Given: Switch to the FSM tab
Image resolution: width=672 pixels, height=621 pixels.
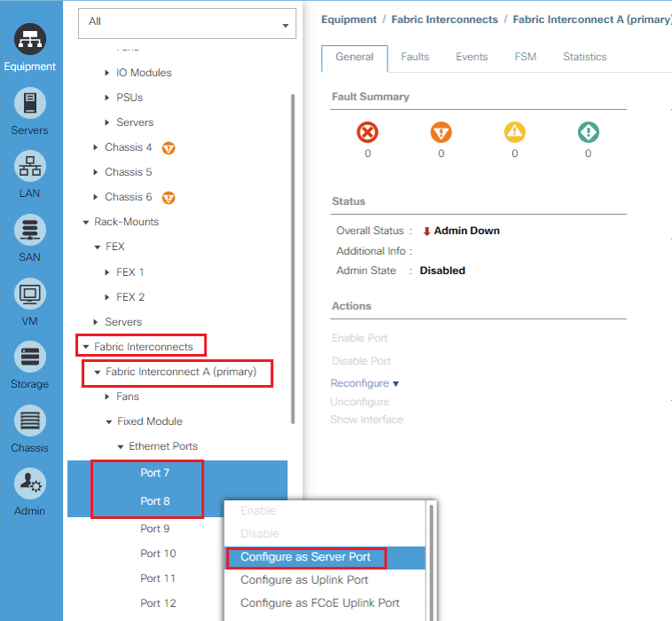Looking at the screenshot, I should click(526, 57).
